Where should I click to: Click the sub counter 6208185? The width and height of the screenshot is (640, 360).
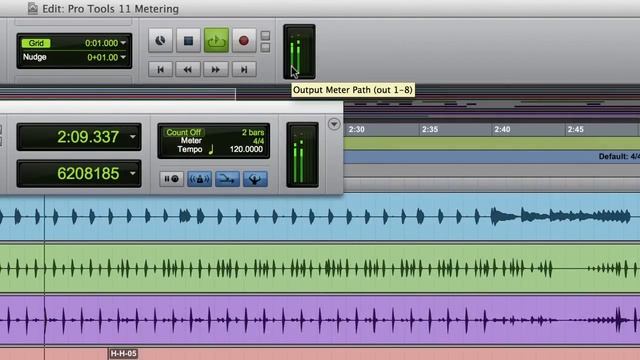click(88, 173)
